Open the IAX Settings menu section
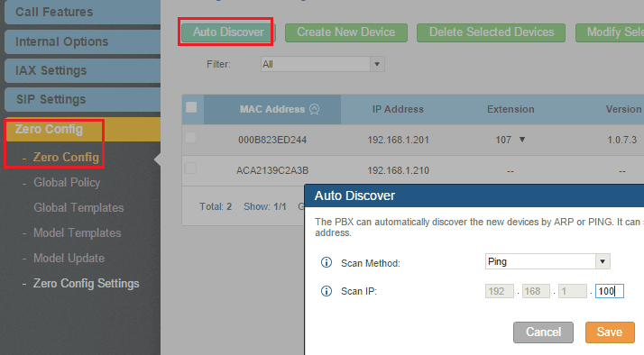The height and width of the screenshot is (355, 644). (83, 70)
